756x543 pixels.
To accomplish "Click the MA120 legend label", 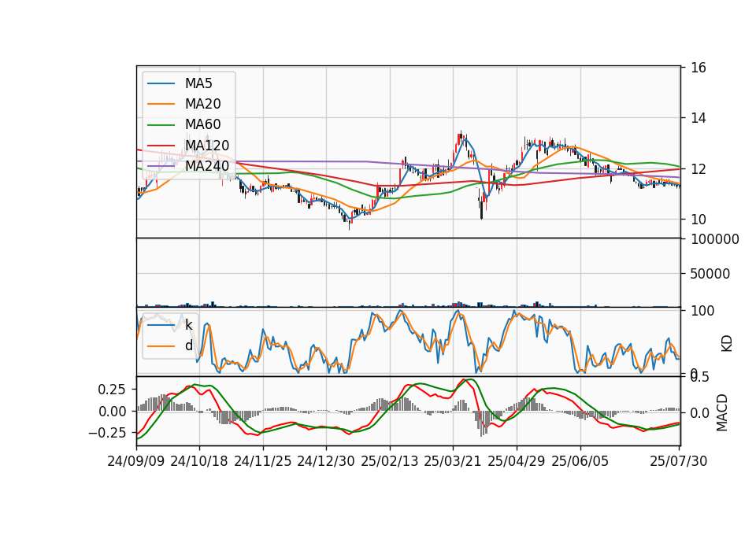I will click(x=207, y=146).
